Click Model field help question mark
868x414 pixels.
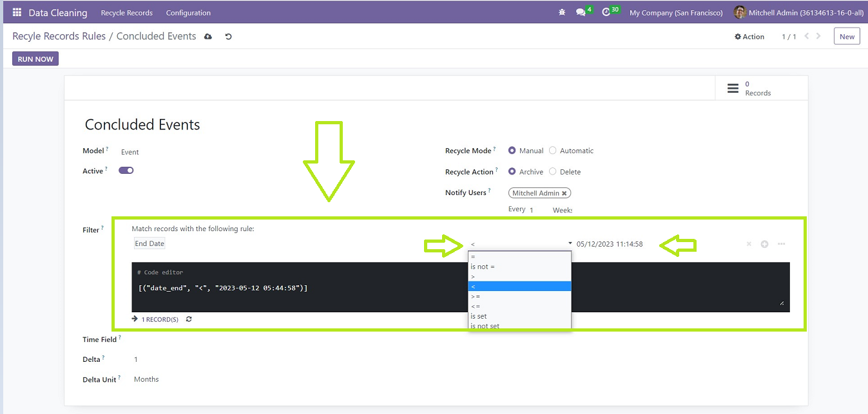click(107, 149)
